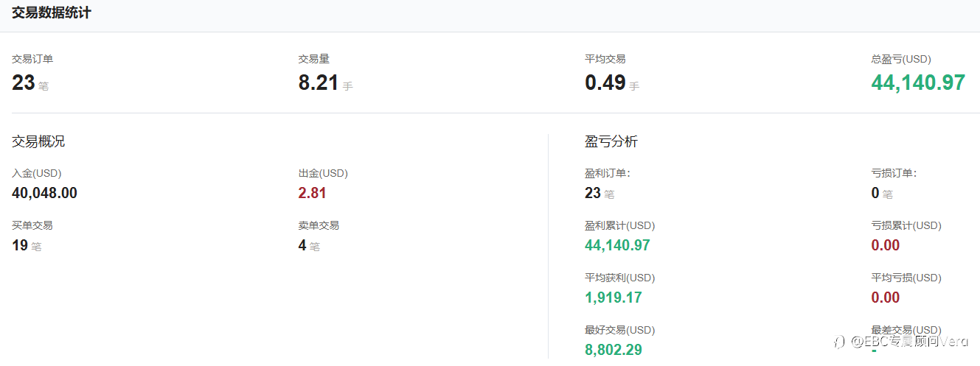
Task: Select the 最好交易(USD) label
Action: click(x=619, y=330)
